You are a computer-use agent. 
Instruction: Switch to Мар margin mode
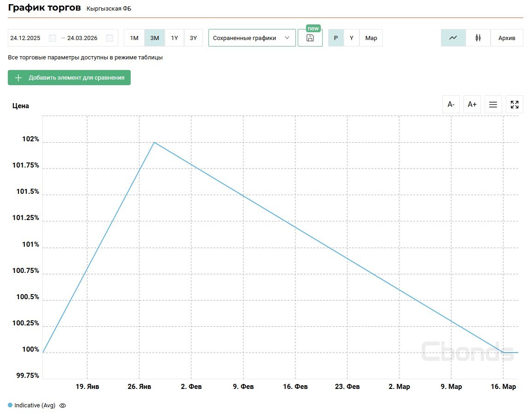(371, 38)
